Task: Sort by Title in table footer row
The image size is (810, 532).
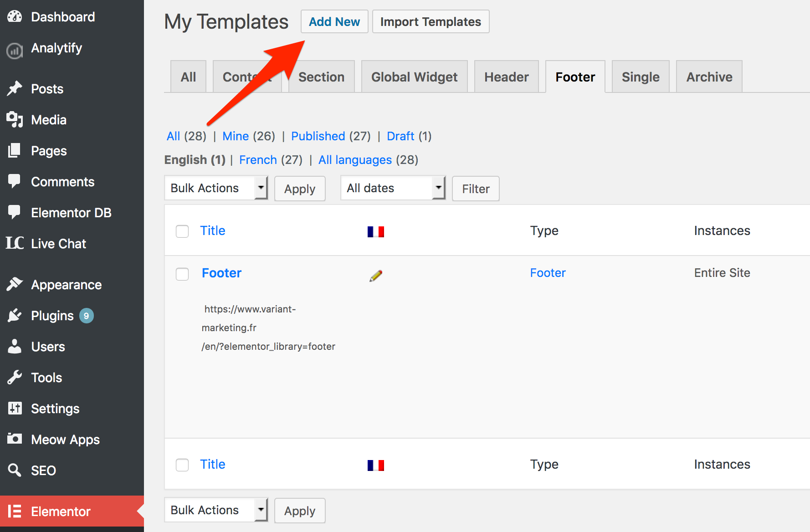Action: click(213, 464)
